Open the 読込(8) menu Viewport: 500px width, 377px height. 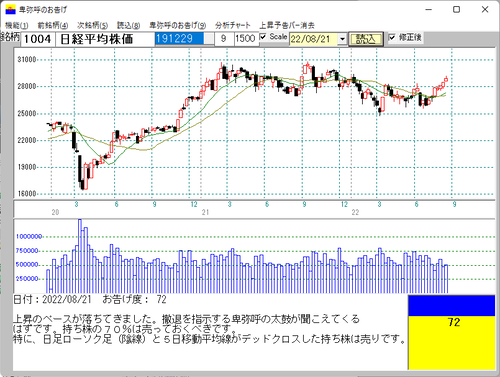[128, 25]
